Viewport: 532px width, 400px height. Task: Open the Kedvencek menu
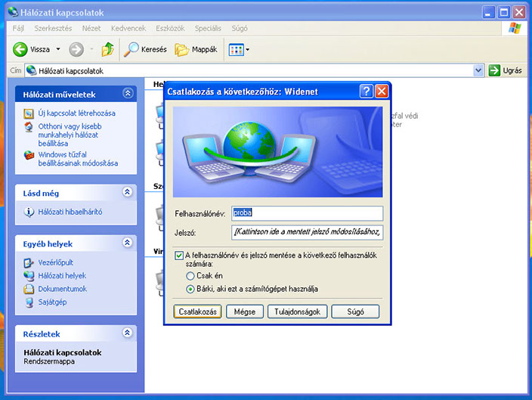[x=128, y=29]
